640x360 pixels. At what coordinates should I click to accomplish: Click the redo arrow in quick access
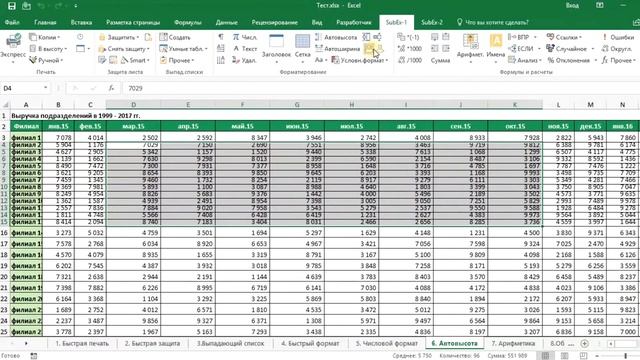pos(57,6)
